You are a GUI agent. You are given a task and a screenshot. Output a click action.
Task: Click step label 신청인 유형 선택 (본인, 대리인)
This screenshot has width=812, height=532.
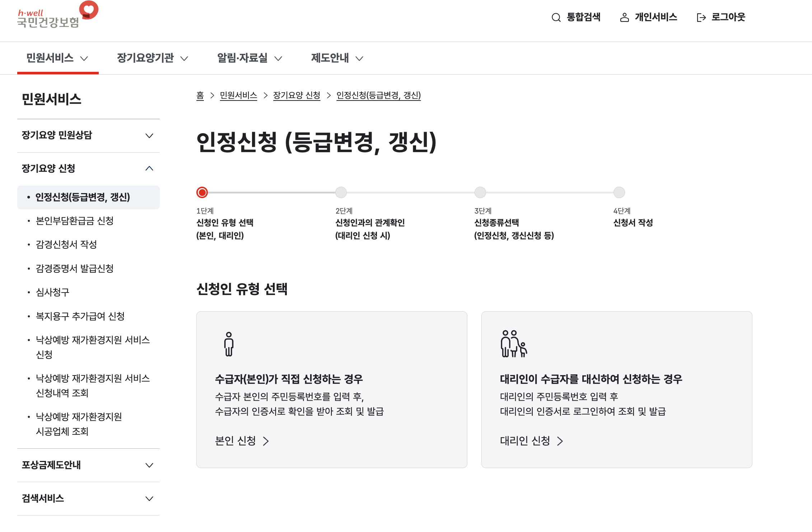(225, 229)
